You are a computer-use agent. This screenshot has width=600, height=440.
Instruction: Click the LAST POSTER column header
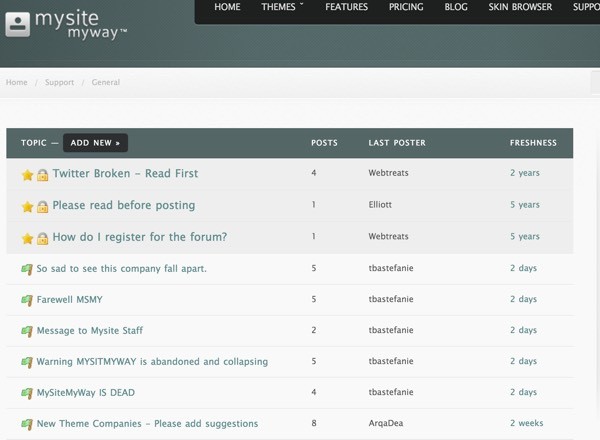[397, 143]
